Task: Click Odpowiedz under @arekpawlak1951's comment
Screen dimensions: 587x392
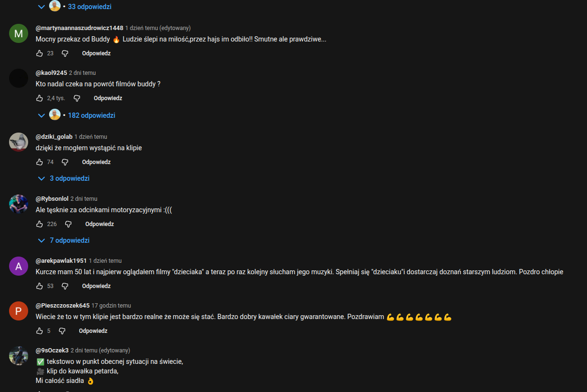Action: pyautogui.click(x=96, y=286)
